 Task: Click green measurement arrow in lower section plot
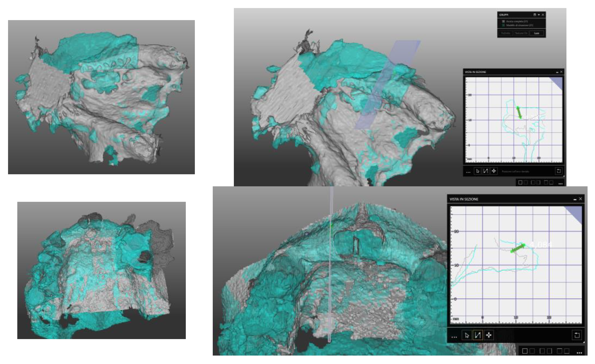click(518, 248)
